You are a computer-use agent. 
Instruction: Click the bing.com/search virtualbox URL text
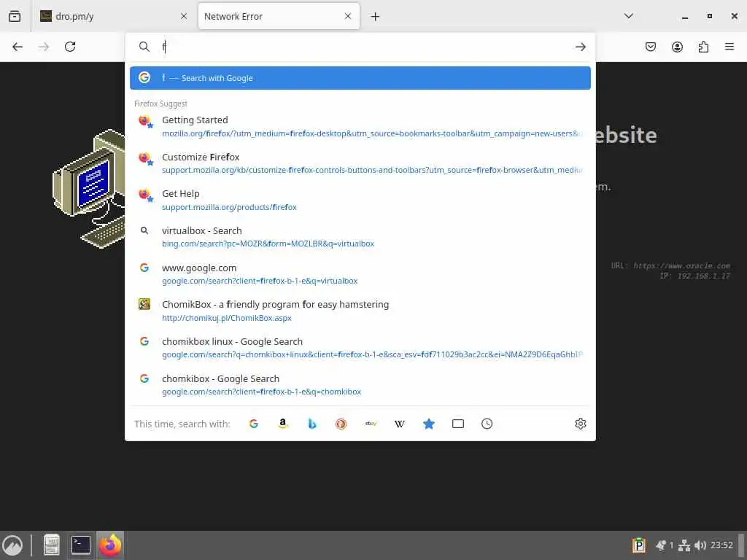click(268, 244)
